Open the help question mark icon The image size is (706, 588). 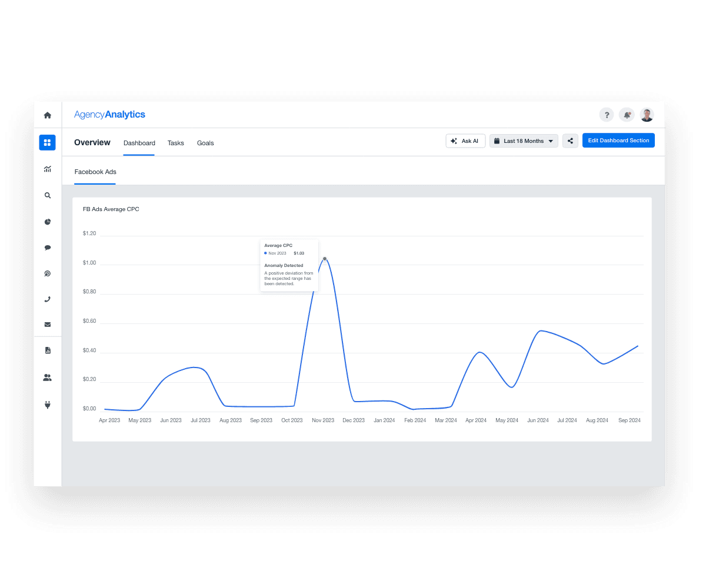click(607, 115)
